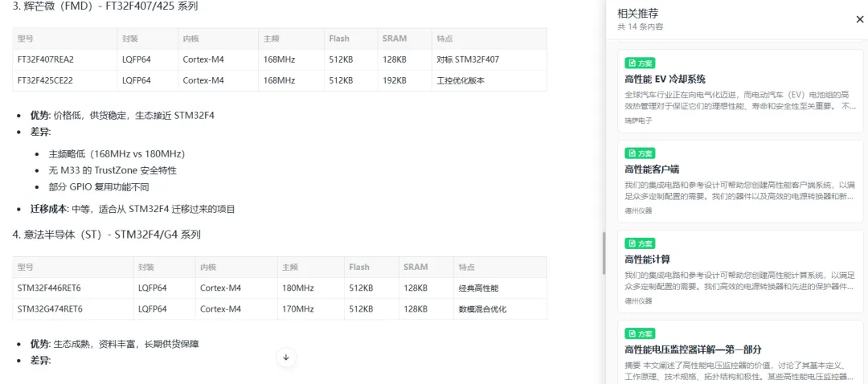Click 方案 tag on 高性能 EV 冷却系统 card
The height and width of the screenshot is (384, 868).
(x=640, y=63)
